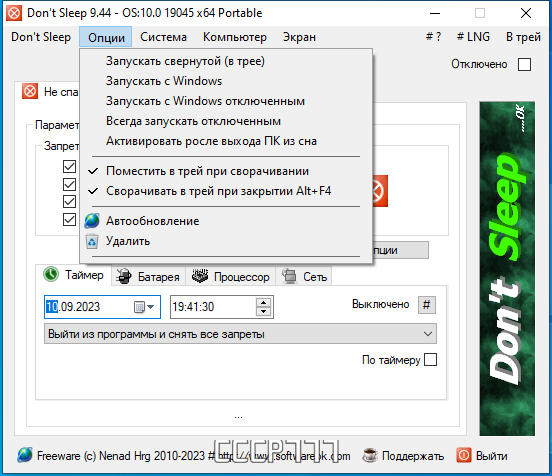Decrease time with the down spinner arrow
This screenshot has height=476, width=552.
[x=263, y=312]
